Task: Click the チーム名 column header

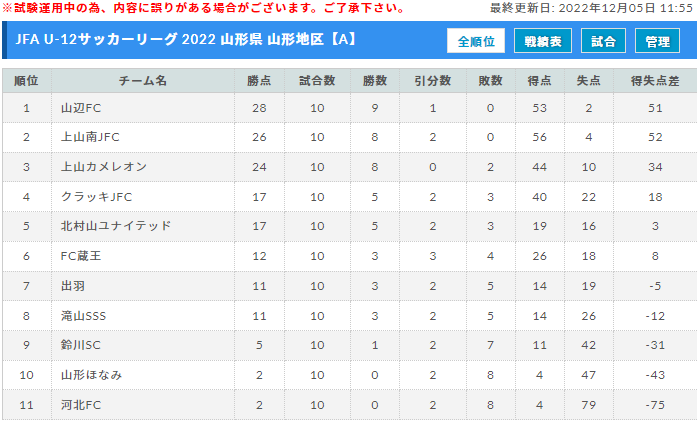Action: 143,80
